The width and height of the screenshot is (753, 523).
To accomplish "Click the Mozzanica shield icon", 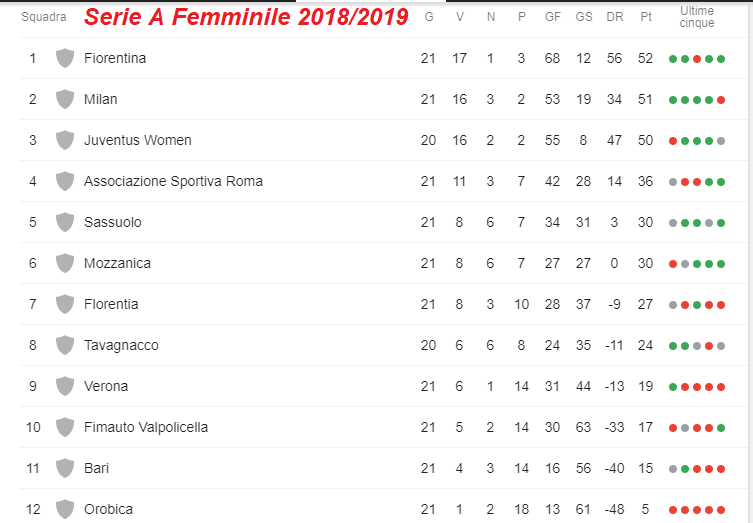I will [x=65, y=263].
